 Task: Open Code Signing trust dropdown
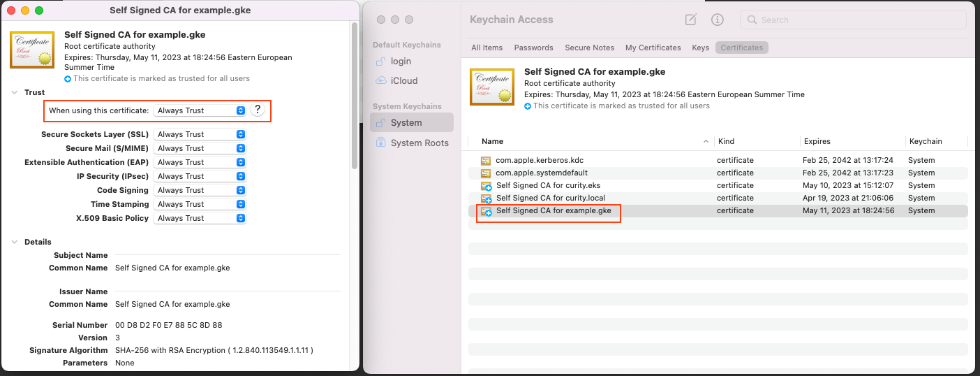(200, 190)
